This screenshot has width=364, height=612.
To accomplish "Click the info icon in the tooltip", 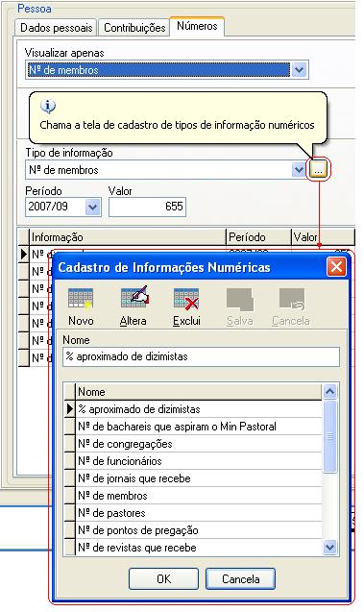I will click(x=48, y=106).
